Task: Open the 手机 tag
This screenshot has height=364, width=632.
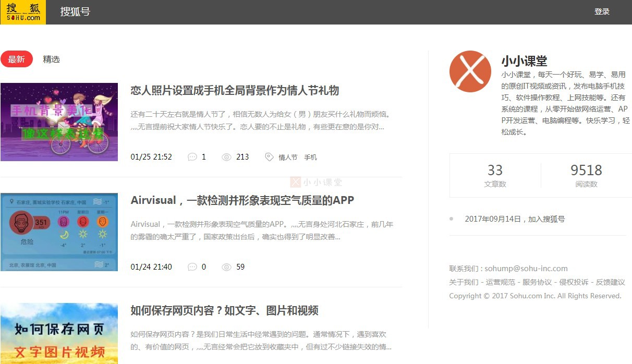Action: 310,157
